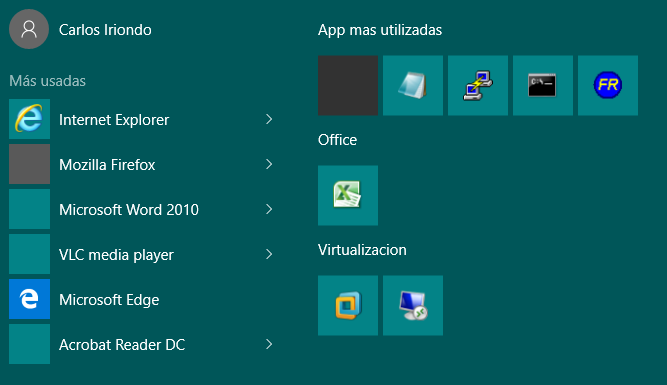The height and width of the screenshot is (385, 667).
Task: Launch VLC media player entry
Action: (143, 254)
